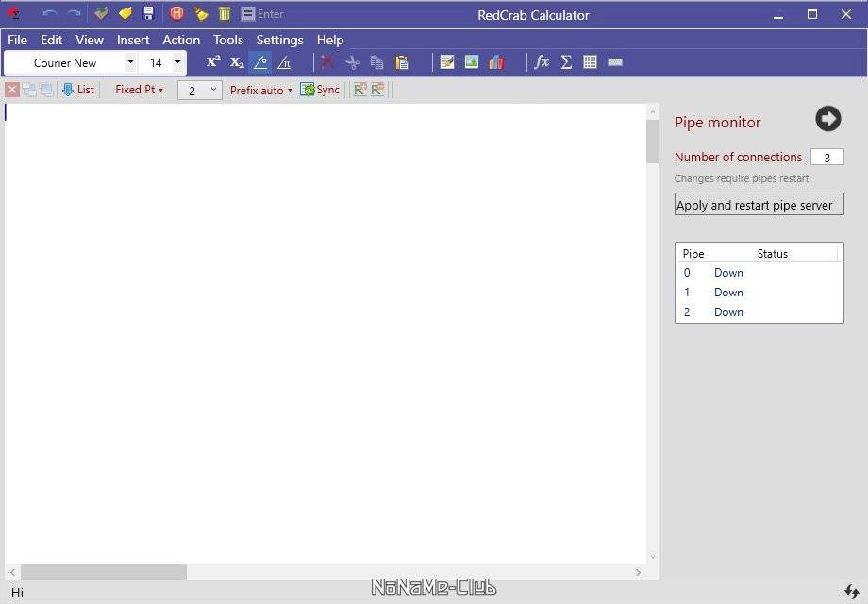Paste from the clipboard icon
The height and width of the screenshot is (604, 868).
[x=401, y=62]
